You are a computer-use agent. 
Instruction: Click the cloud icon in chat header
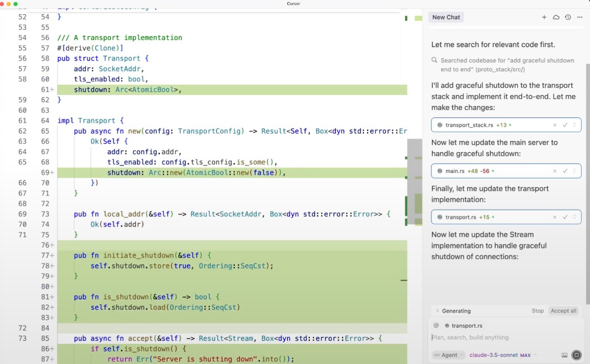556,17
